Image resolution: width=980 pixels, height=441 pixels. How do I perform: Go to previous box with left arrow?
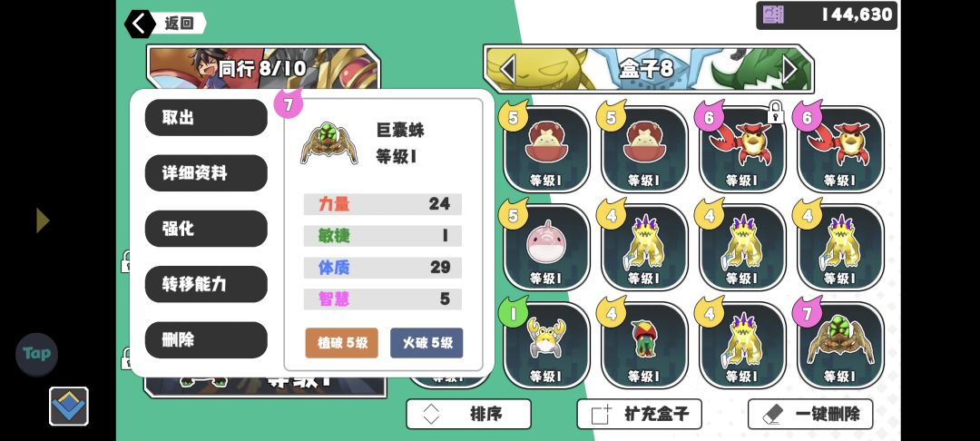point(507,69)
